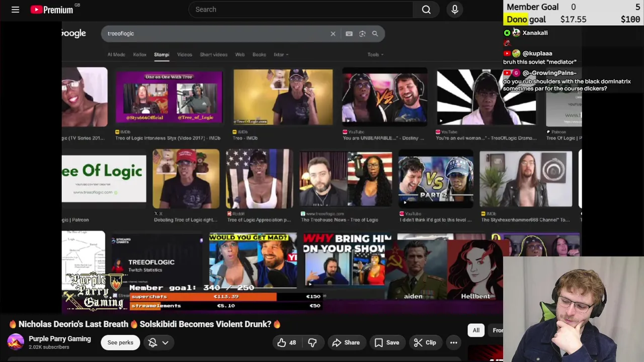Click the Share button
This screenshot has width=644, height=362.
pos(346,342)
